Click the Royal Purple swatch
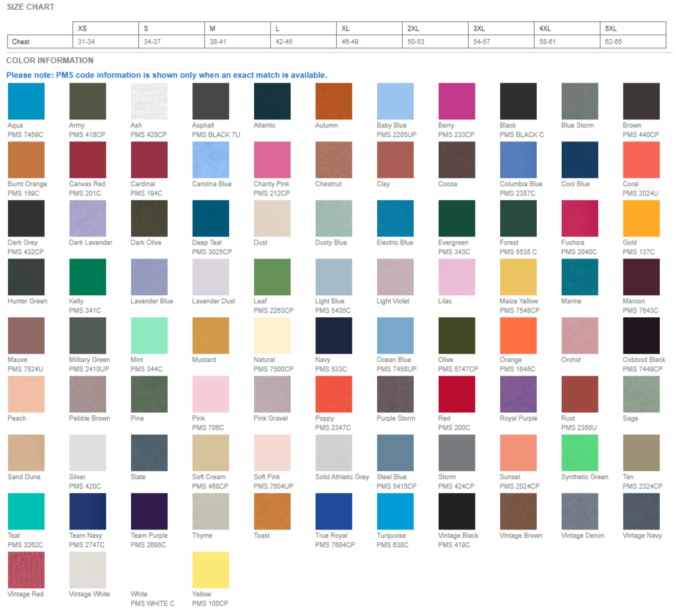676x616 pixels. coord(518,394)
